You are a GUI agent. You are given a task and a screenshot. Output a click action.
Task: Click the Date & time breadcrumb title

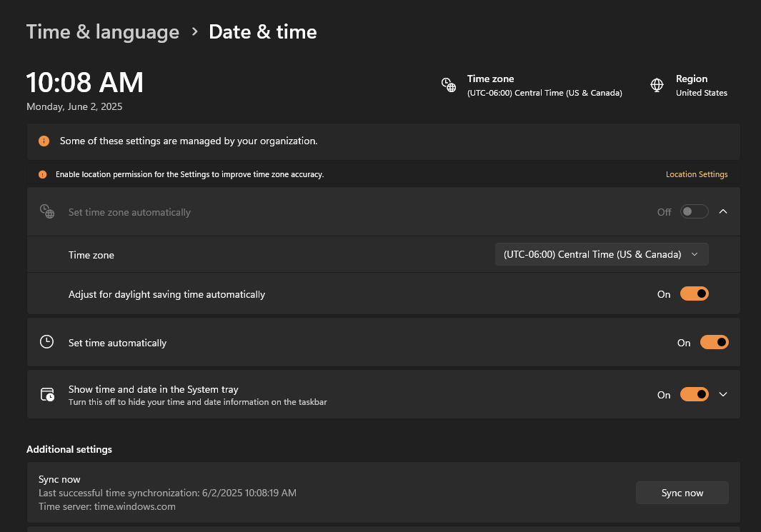tap(262, 32)
